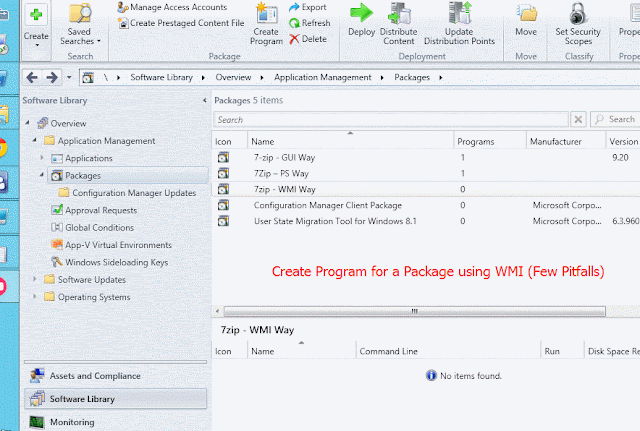Open the Saved Searches menu
Image resolution: width=640 pixels, height=431 pixels.
[80, 36]
